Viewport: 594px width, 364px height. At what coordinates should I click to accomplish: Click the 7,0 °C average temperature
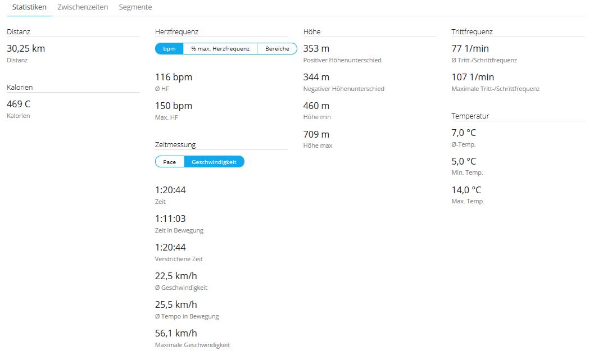[464, 133]
